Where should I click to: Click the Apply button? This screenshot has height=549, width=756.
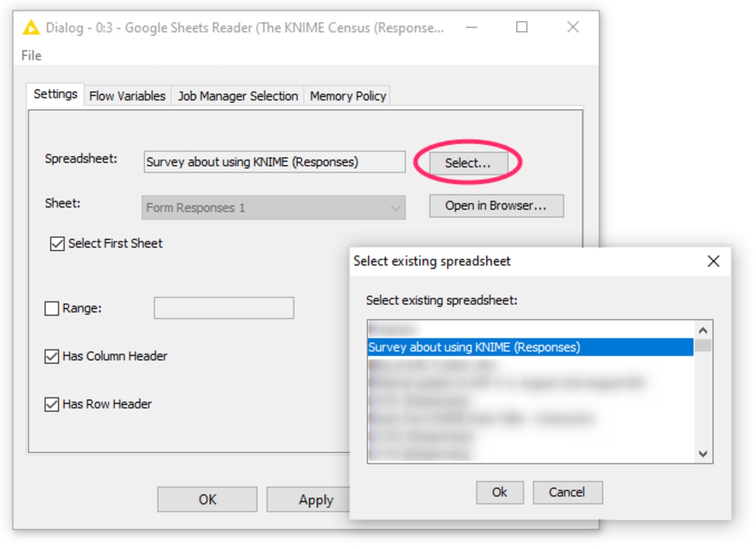[308, 500]
